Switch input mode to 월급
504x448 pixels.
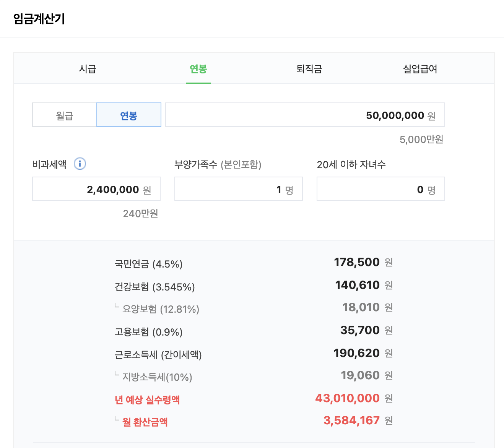(x=63, y=115)
